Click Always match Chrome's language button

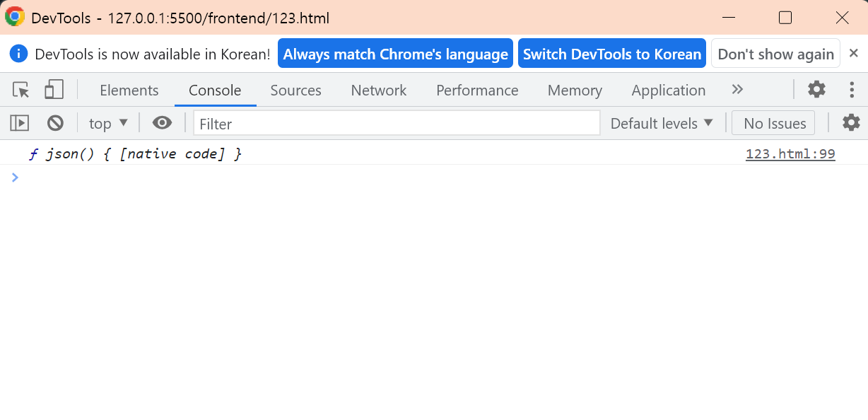pyautogui.click(x=395, y=54)
